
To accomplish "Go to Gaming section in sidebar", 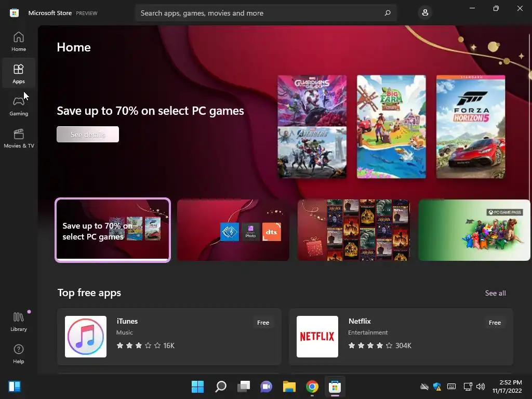I will pos(19,106).
